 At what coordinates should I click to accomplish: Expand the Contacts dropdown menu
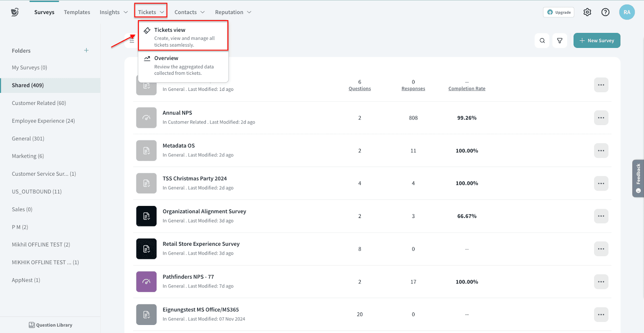[x=190, y=12]
